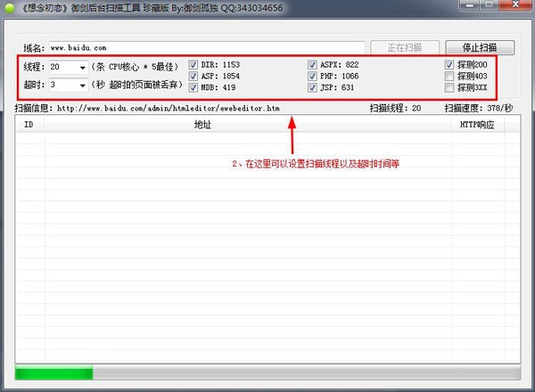Uncheck the ASPX: 822 option
The width and height of the screenshot is (535, 392).
click(312, 65)
